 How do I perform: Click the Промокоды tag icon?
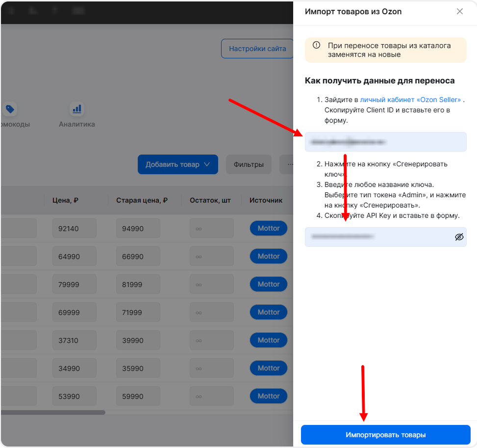click(x=10, y=109)
